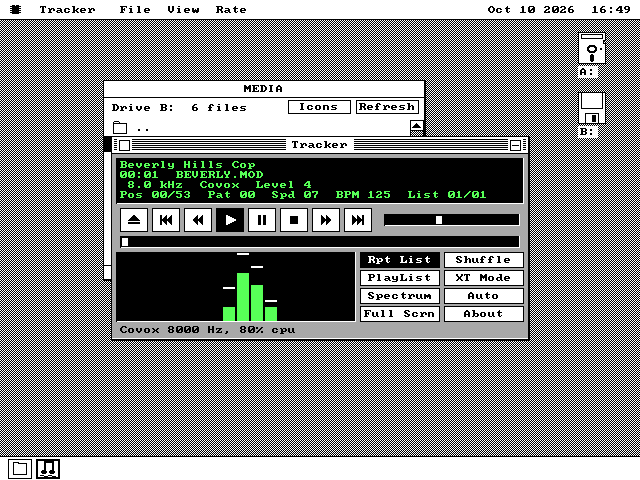Viewport: 640px width, 480px height.
Task: Open the system menu icon at top-left
Action: [16, 9]
